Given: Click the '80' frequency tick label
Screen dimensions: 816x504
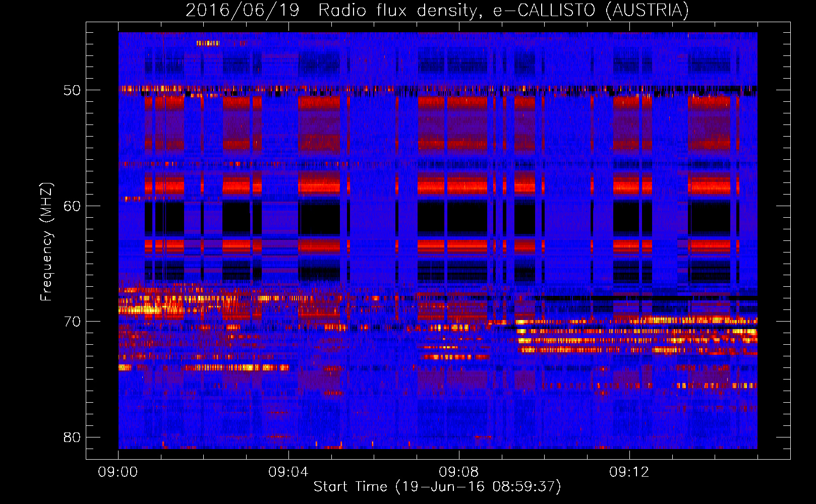Looking at the screenshot, I should coord(72,437).
